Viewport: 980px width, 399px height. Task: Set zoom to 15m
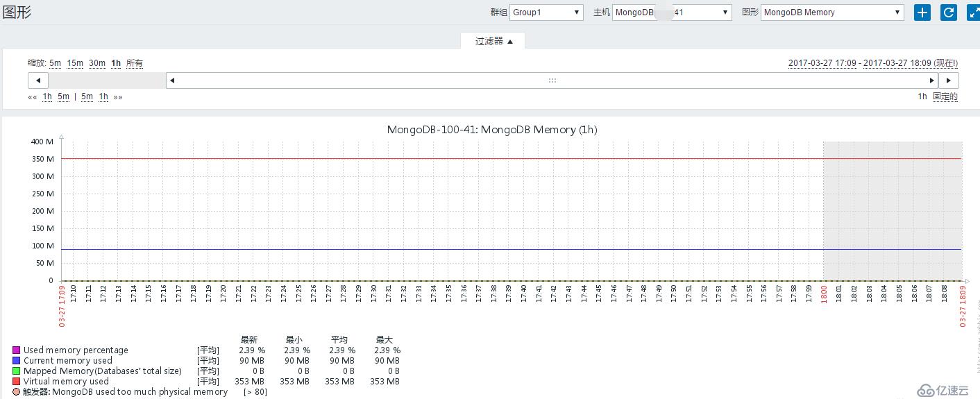(75, 63)
